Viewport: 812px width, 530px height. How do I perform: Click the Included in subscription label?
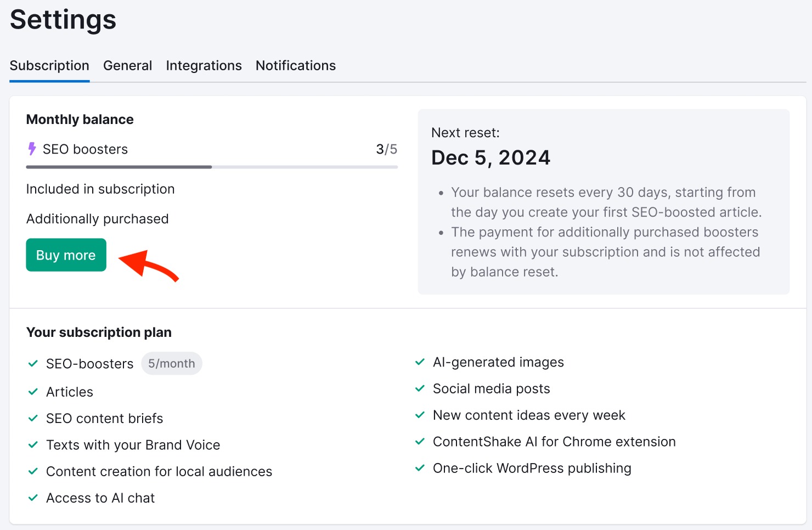pyautogui.click(x=100, y=189)
